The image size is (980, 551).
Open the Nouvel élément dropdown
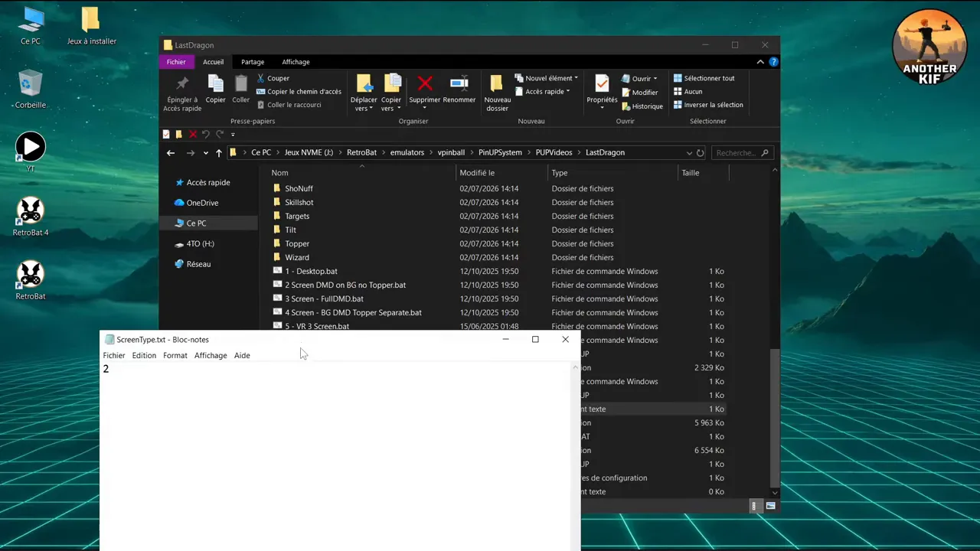coord(546,78)
